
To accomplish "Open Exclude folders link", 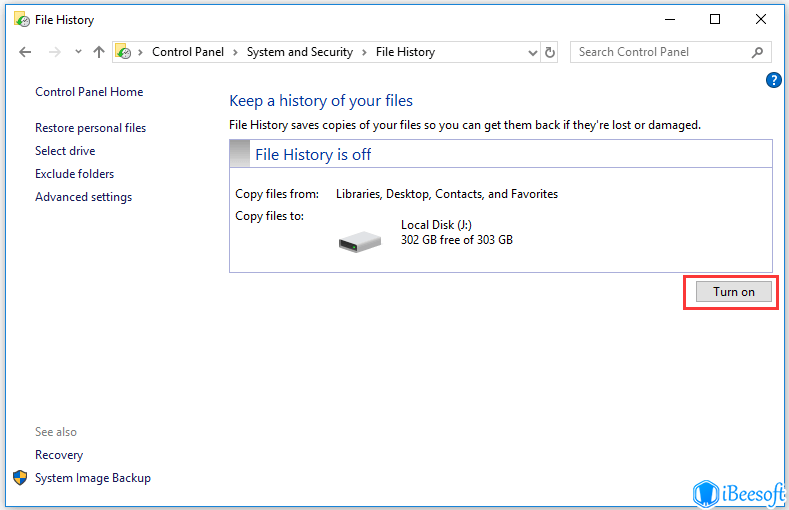I will click(74, 174).
